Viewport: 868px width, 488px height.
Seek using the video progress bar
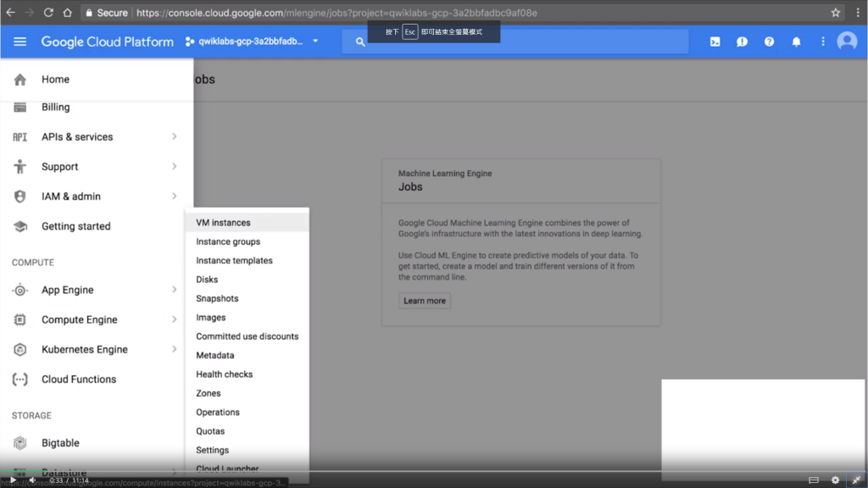434,471
